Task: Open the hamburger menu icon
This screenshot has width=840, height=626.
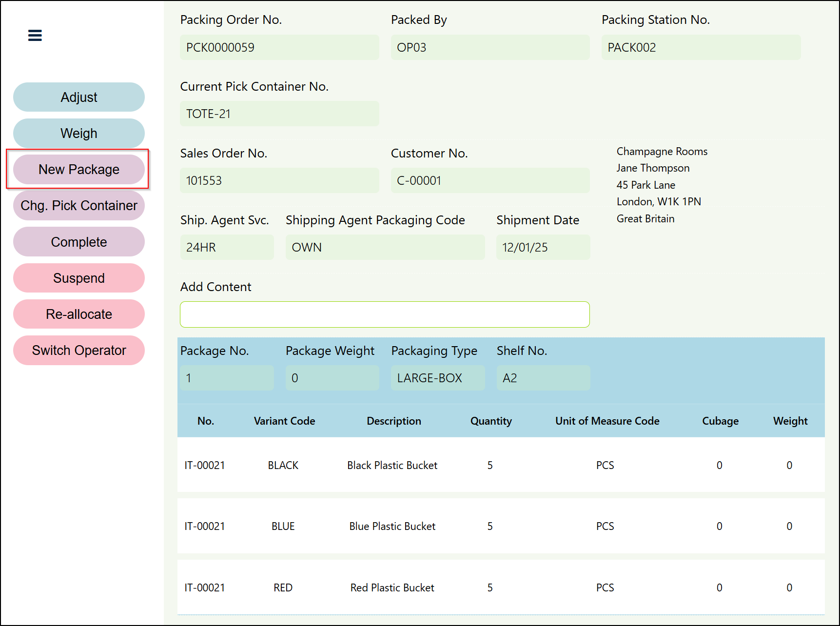Action: pos(35,35)
